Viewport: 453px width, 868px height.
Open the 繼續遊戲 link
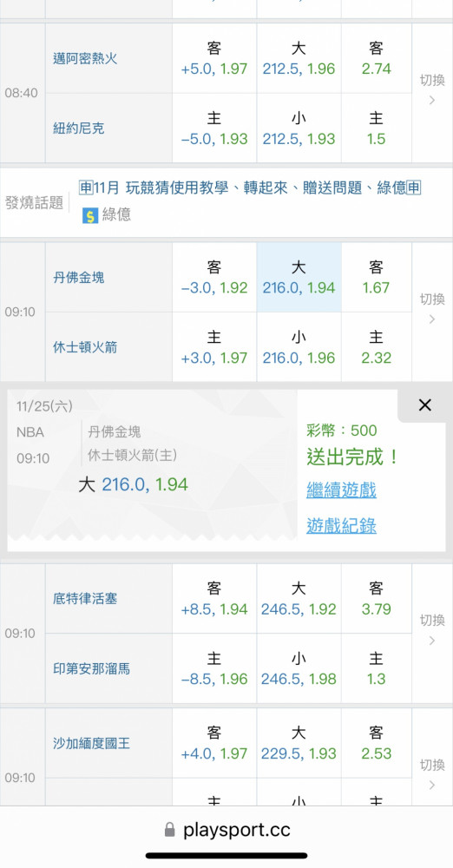pyautogui.click(x=341, y=490)
